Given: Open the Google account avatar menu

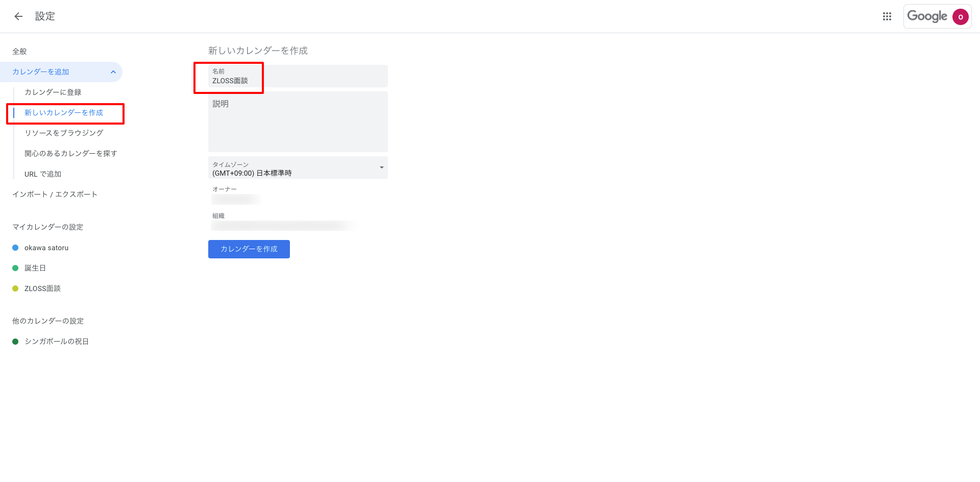Looking at the screenshot, I should pos(960,17).
